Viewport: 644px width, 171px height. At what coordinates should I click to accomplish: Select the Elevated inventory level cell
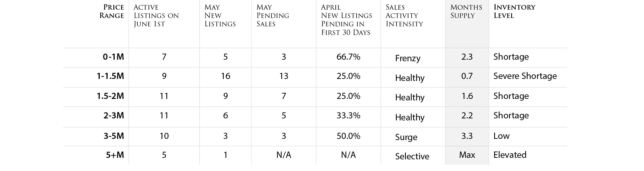pos(510,155)
